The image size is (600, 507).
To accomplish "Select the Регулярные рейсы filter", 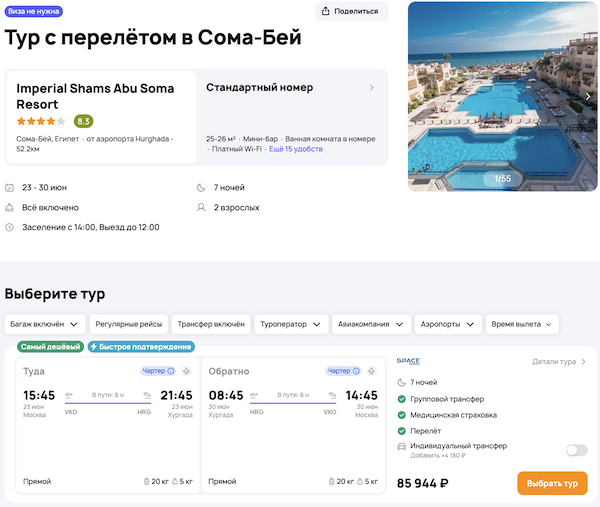I will [x=128, y=324].
